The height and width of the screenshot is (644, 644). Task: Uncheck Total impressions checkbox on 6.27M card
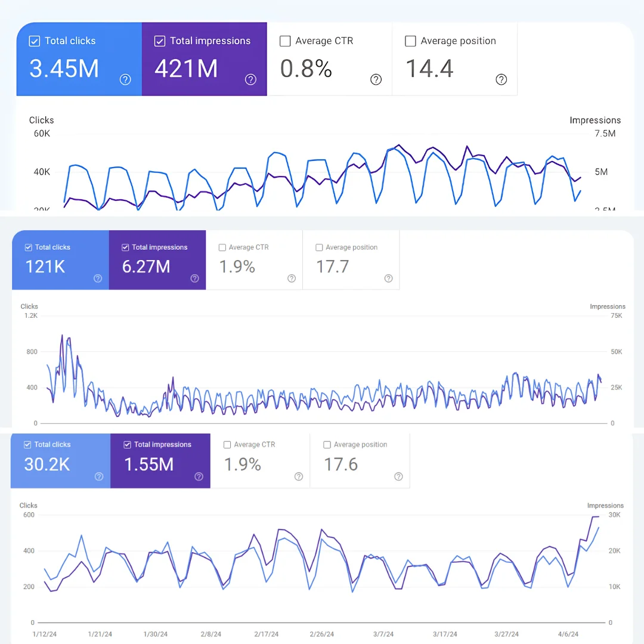click(125, 247)
